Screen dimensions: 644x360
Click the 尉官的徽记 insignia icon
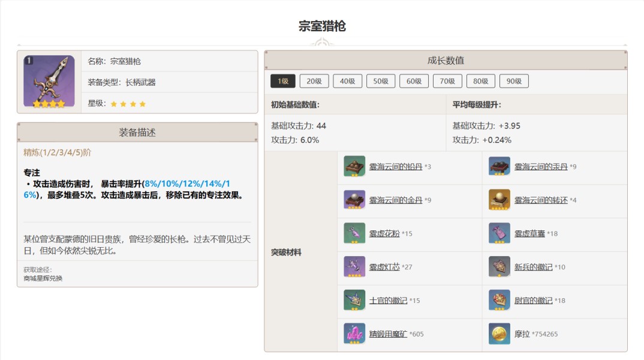click(499, 300)
